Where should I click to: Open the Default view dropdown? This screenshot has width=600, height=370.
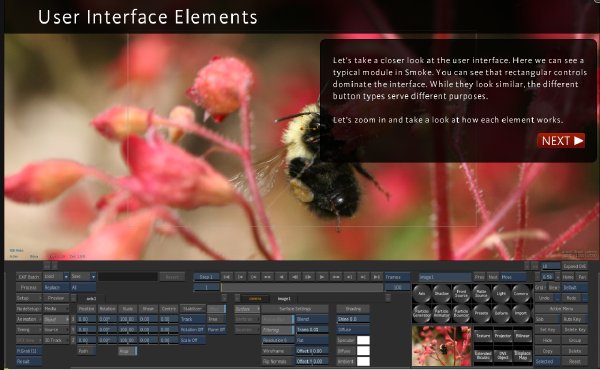point(575,287)
